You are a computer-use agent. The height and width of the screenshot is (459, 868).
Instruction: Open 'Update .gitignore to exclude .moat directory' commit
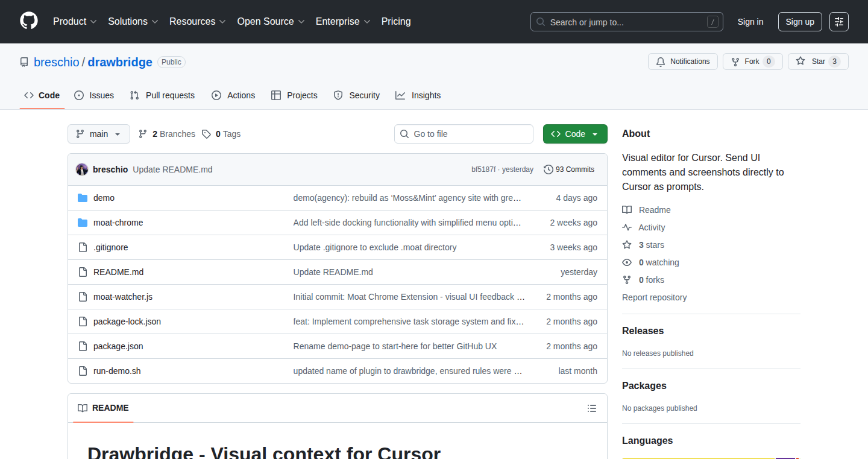point(375,247)
